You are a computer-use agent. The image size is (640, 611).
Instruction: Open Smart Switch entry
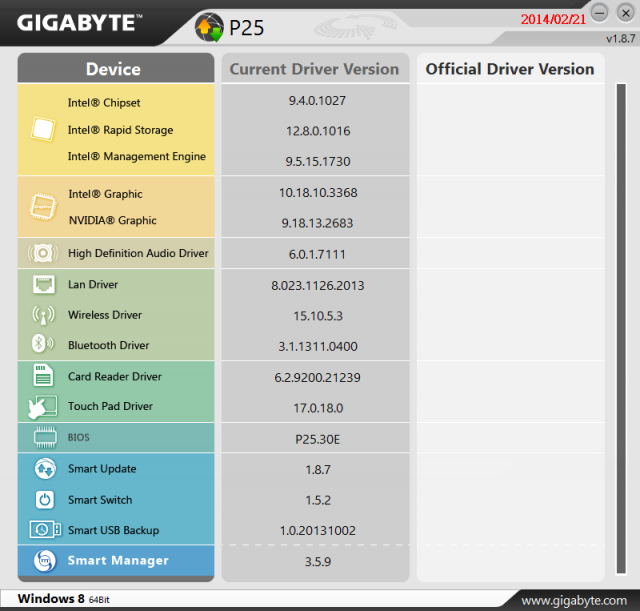[x=100, y=500]
